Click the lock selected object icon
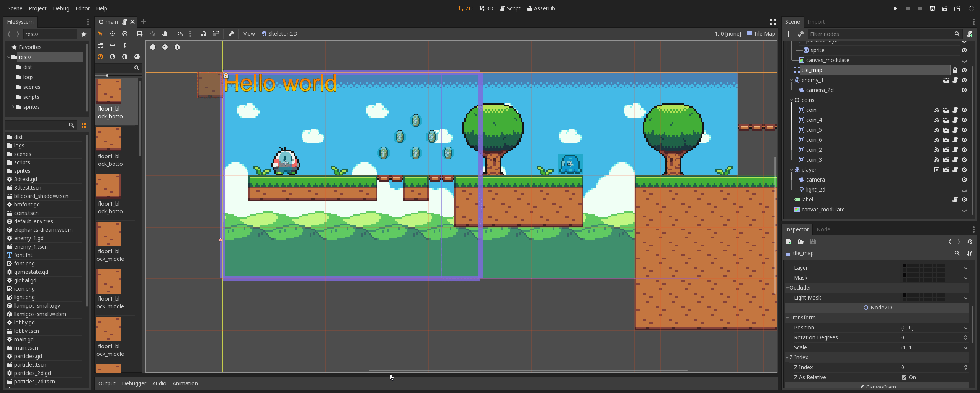Viewport: 980px width, 393px height. click(x=204, y=34)
